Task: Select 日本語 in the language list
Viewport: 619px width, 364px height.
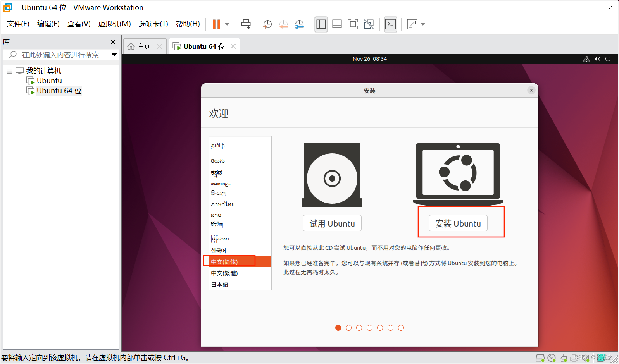Action: [x=219, y=284]
